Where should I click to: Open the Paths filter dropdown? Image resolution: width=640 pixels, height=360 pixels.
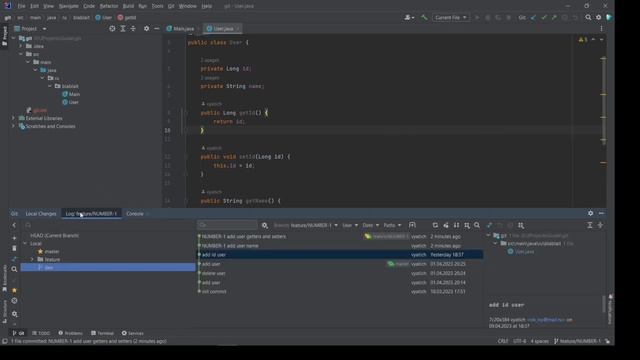point(392,225)
